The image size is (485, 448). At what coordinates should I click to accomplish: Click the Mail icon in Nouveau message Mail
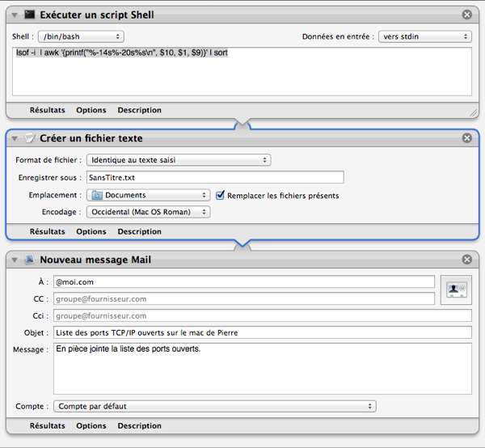[x=29, y=260]
